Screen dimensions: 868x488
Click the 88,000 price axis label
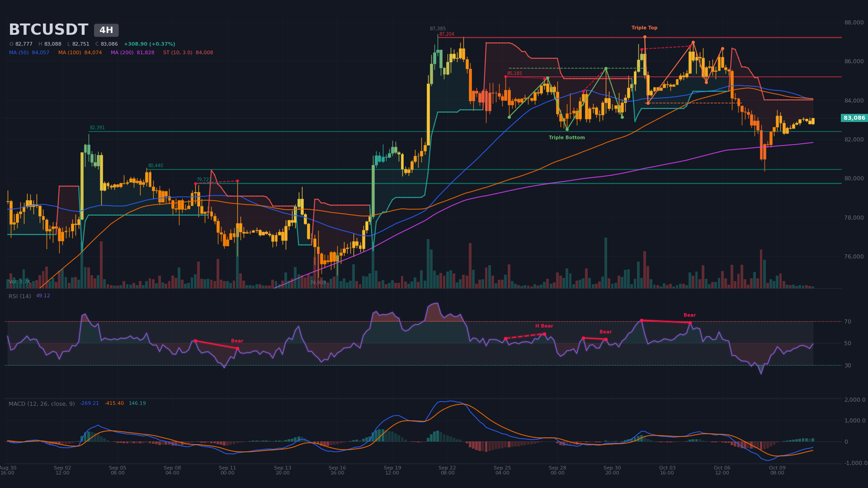854,23
